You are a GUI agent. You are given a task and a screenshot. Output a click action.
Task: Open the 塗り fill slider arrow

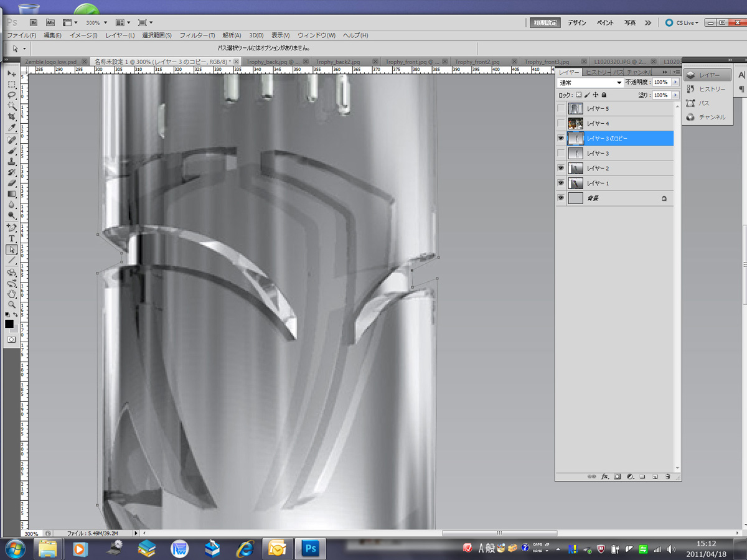click(675, 95)
